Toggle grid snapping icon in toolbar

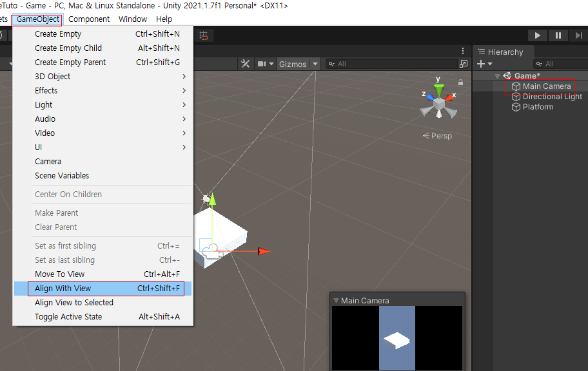[x=204, y=35]
